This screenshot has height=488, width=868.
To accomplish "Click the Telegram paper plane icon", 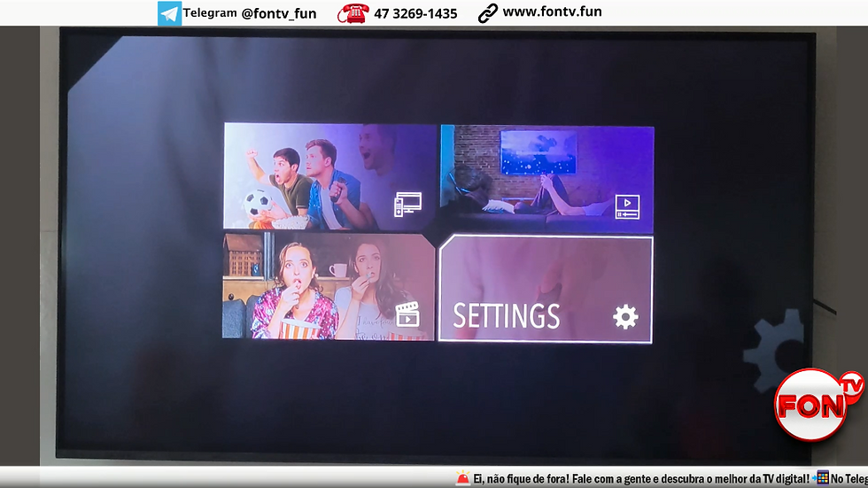I will pyautogui.click(x=169, y=13).
